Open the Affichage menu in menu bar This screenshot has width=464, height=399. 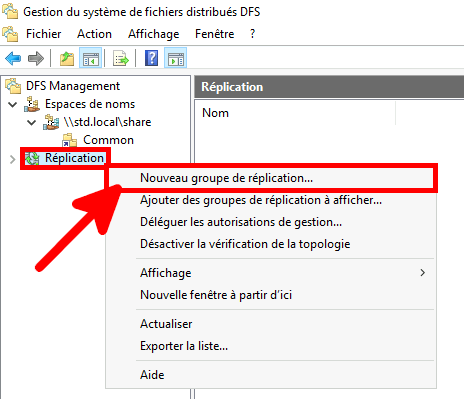tap(154, 34)
